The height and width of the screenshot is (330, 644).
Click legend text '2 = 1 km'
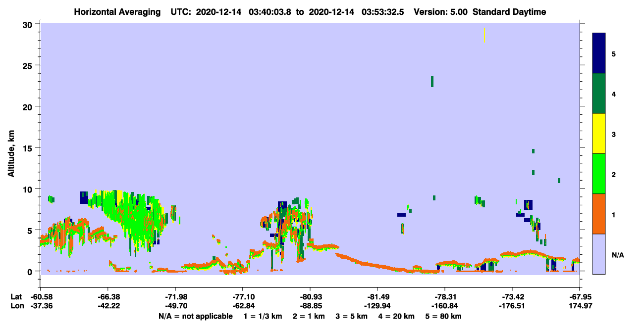tap(309, 316)
